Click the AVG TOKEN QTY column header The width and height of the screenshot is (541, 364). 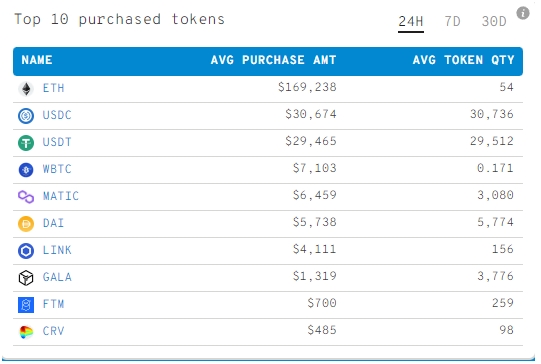click(x=463, y=60)
